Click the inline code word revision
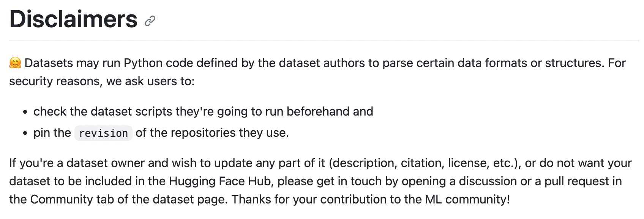 pyautogui.click(x=103, y=133)
